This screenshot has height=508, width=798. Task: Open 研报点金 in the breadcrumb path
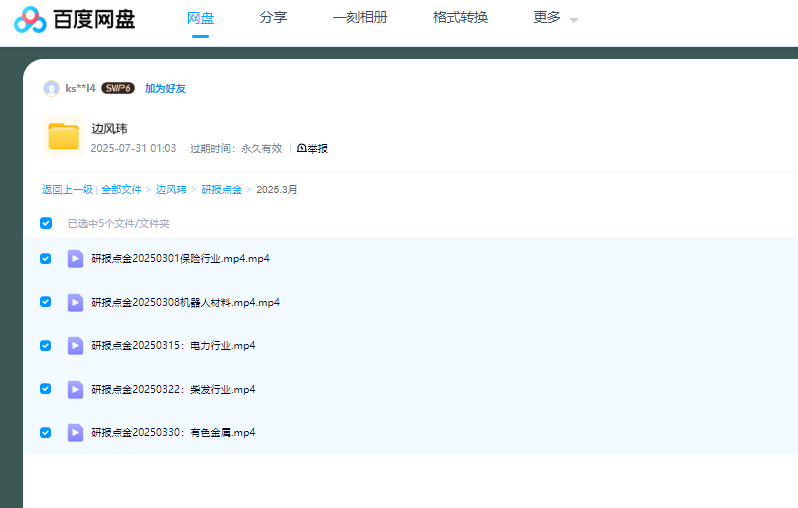coord(221,189)
